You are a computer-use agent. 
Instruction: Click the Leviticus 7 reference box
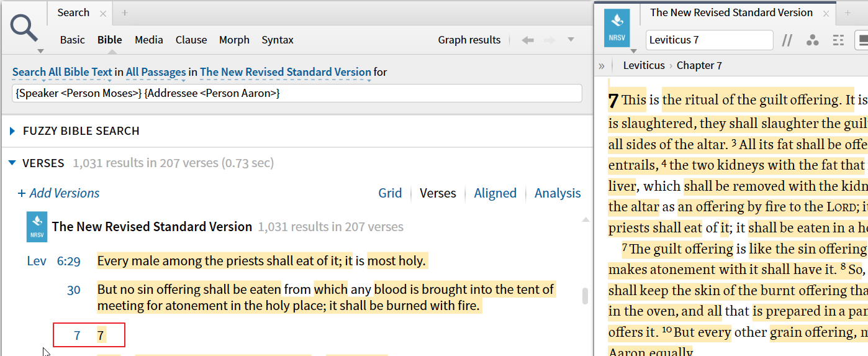pos(708,40)
